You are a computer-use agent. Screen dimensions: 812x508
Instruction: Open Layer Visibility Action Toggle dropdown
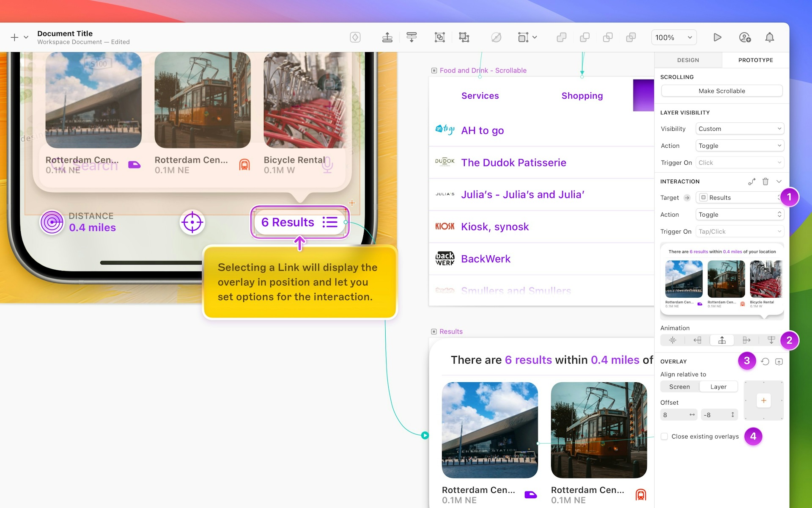pos(740,146)
